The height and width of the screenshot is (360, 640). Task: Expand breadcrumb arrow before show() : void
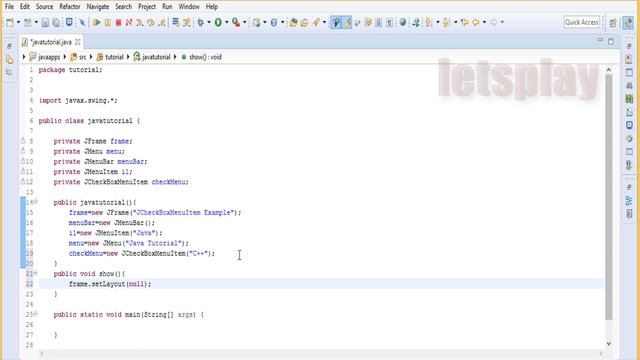tap(175, 57)
